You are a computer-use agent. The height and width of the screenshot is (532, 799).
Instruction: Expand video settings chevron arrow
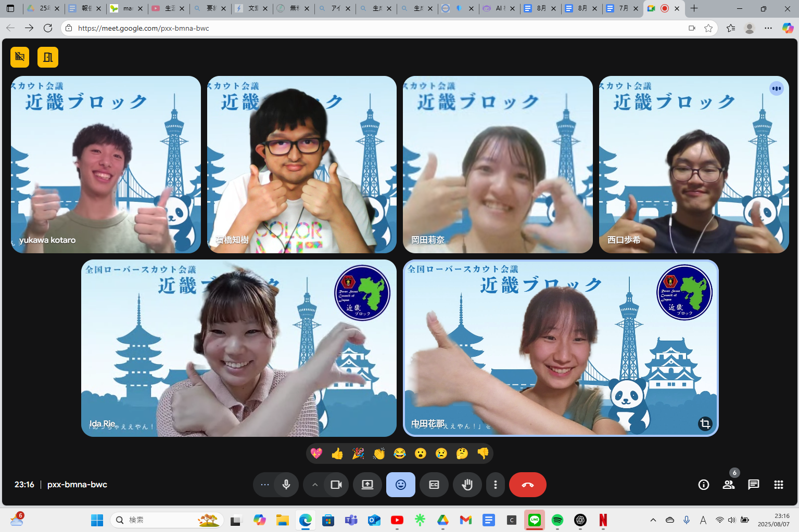click(x=315, y=485)
